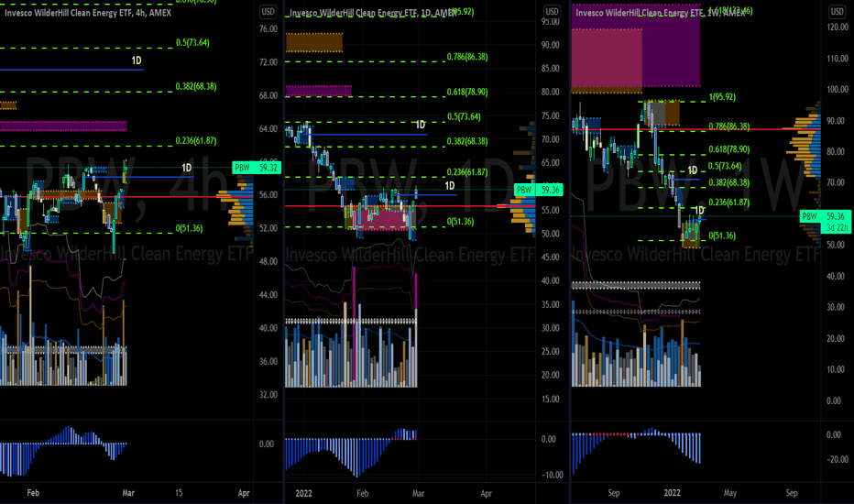Click 64.00 on the 4h chart price axis

coord(268,129)
